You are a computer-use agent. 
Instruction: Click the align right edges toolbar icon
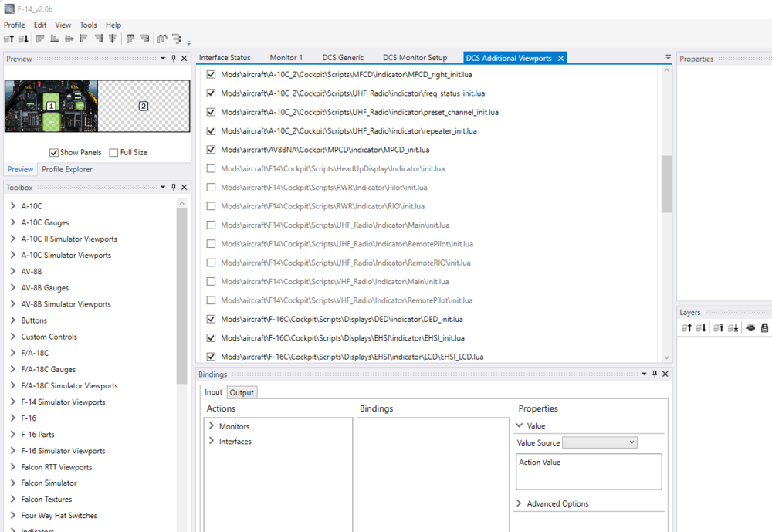[98, 39]
